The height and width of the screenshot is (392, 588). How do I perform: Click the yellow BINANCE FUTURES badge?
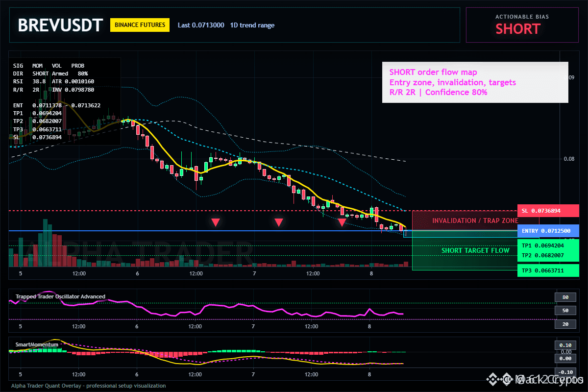pyautogui.click(x=140, y=25)
